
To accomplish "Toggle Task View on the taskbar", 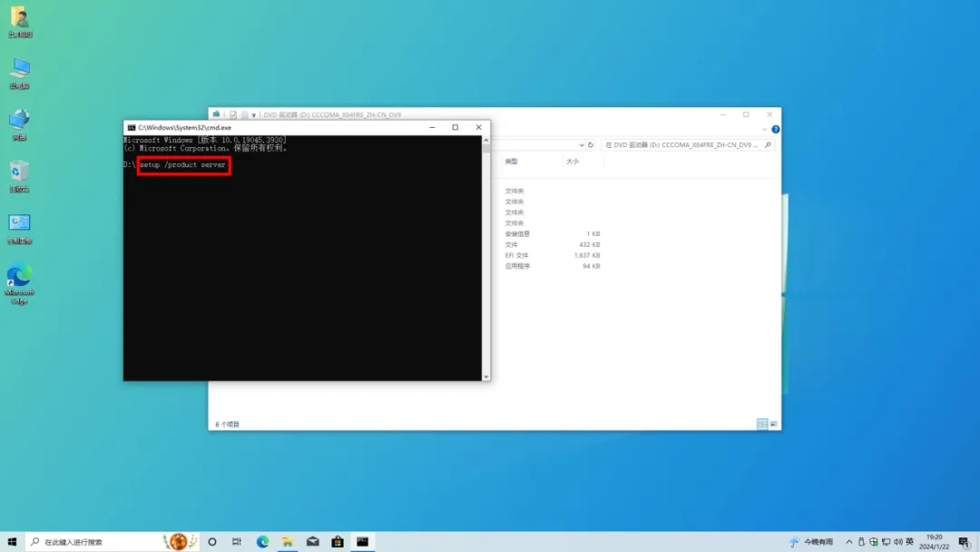I will (236, 541).
